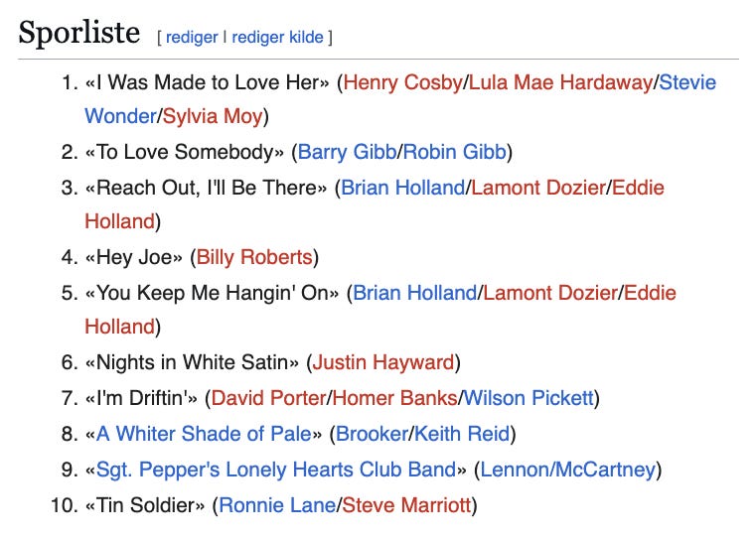Follow the Justin Hayward link
Screen dimensions: 756x539
click(x=383, y=362)
